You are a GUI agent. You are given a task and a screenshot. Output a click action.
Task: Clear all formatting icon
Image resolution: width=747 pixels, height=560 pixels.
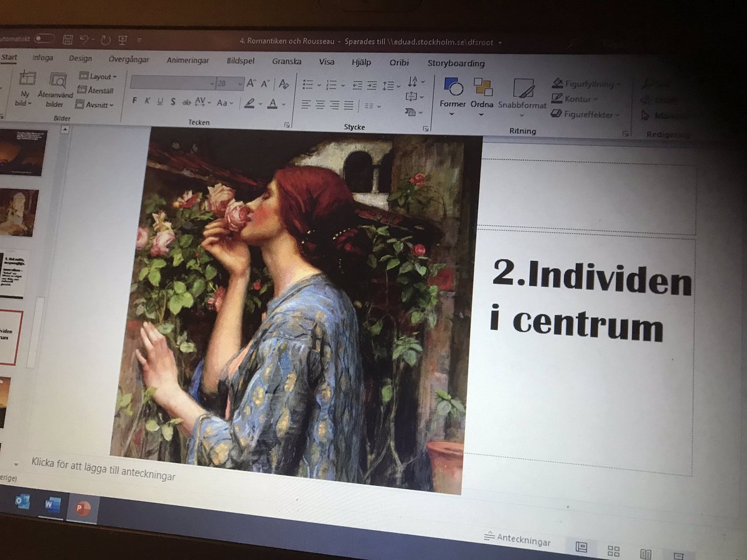284,84
